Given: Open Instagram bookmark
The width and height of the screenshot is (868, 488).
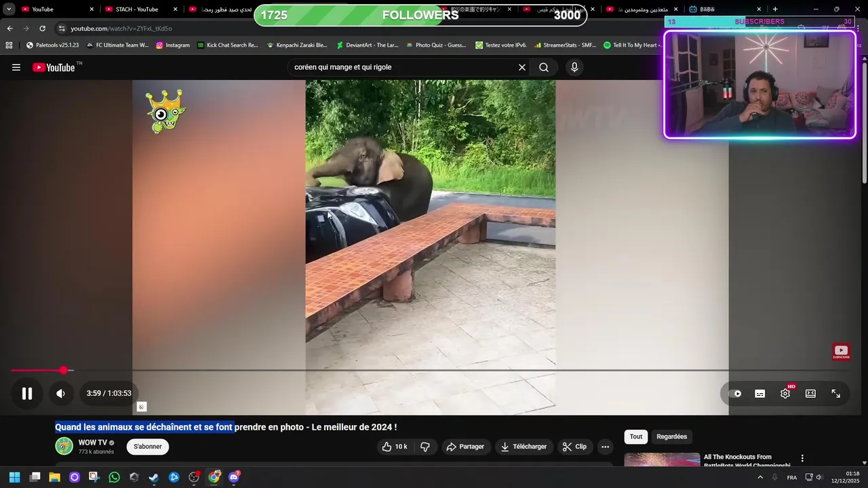Looking at the screenshot, I should 173,45.
